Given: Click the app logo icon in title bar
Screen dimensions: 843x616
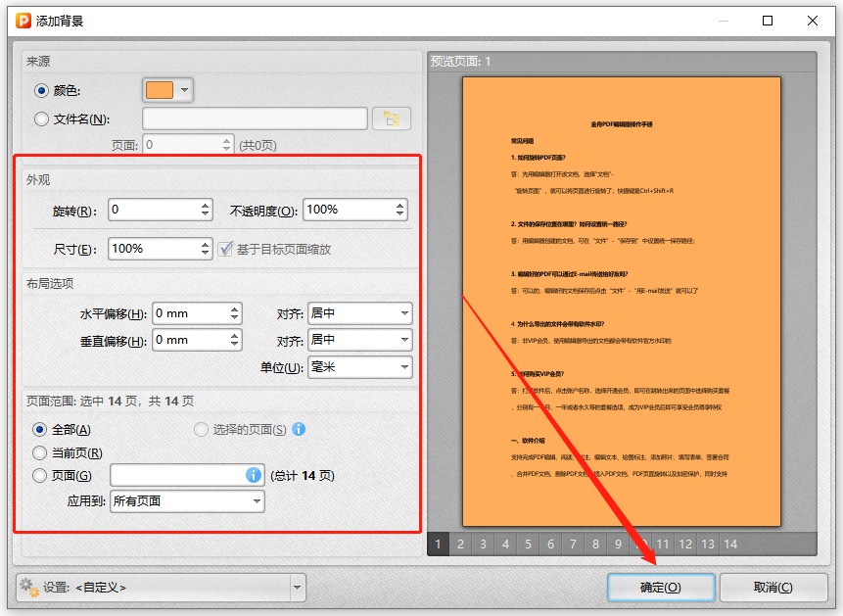Looking at the screenshot, I should coord(23,21).
